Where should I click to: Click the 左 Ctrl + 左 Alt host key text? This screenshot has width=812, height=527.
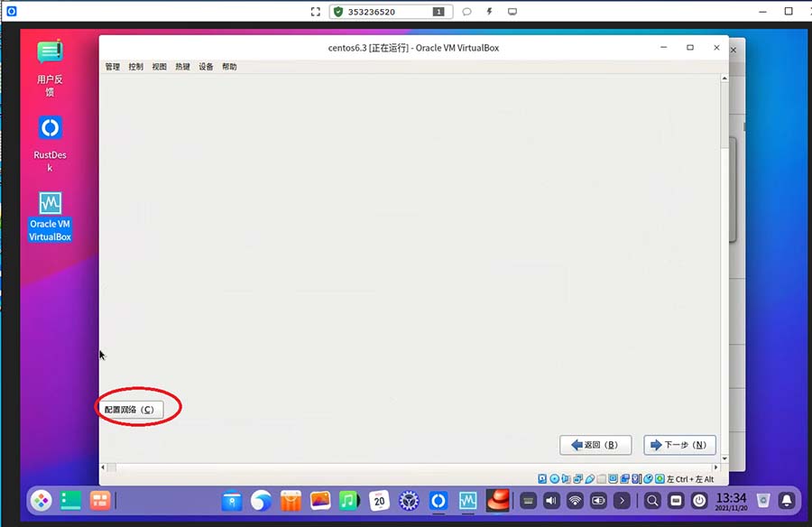click(x=690, y=479)
